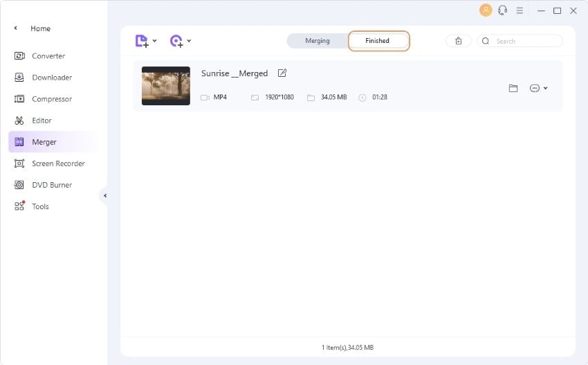Expand the more options dropdown arrow
The width and height of the screenshot is (588, 365).
point(545,88)
